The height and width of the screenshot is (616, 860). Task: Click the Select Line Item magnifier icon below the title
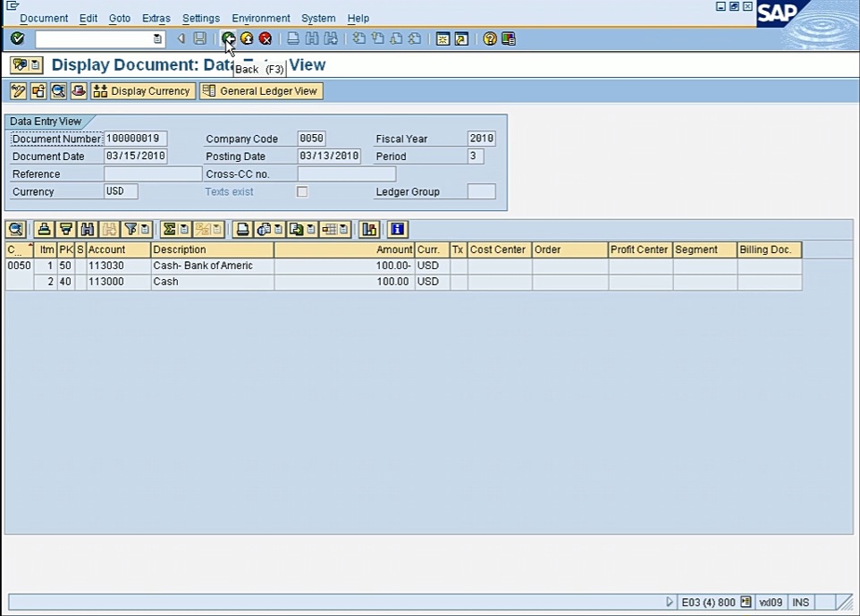59,91
